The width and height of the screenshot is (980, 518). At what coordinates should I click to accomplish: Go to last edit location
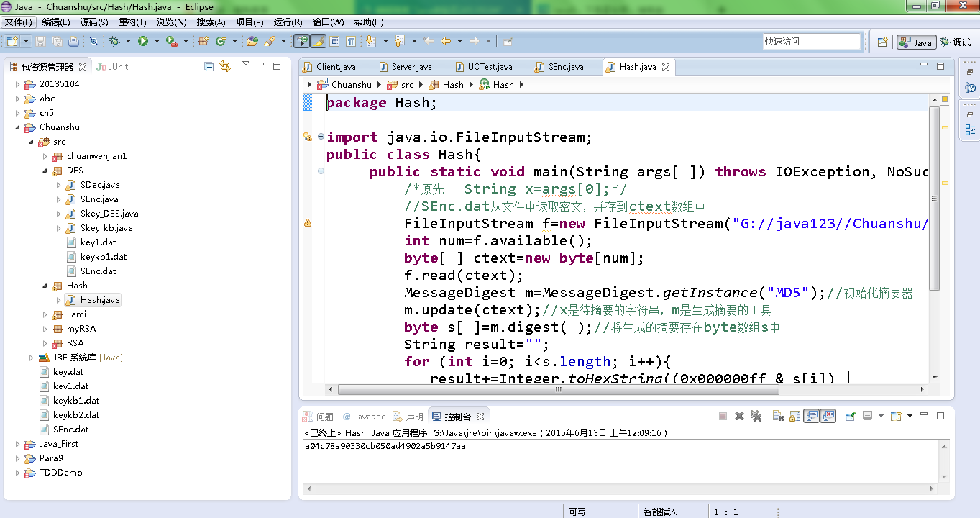click(x=429, y=41)
